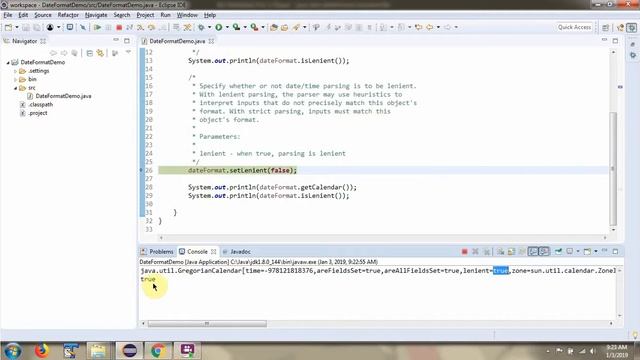Screen dimensions: 640x360
Task: Click the Open Perspective icon
Action: pos(605,27)
